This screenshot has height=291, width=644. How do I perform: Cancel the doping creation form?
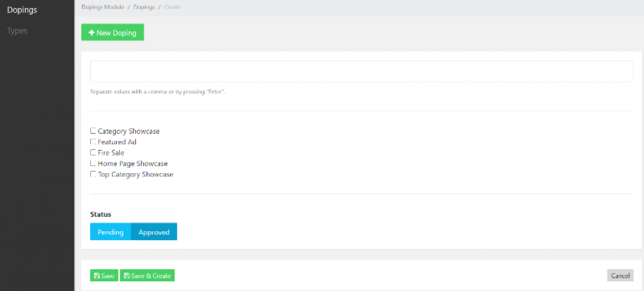pos(620,275)
